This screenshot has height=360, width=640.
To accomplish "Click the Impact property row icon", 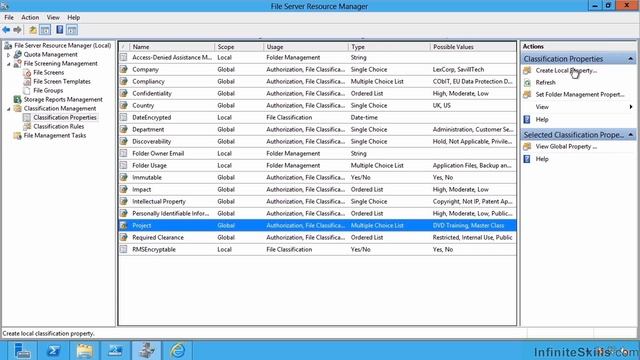I will coord(124,189).
